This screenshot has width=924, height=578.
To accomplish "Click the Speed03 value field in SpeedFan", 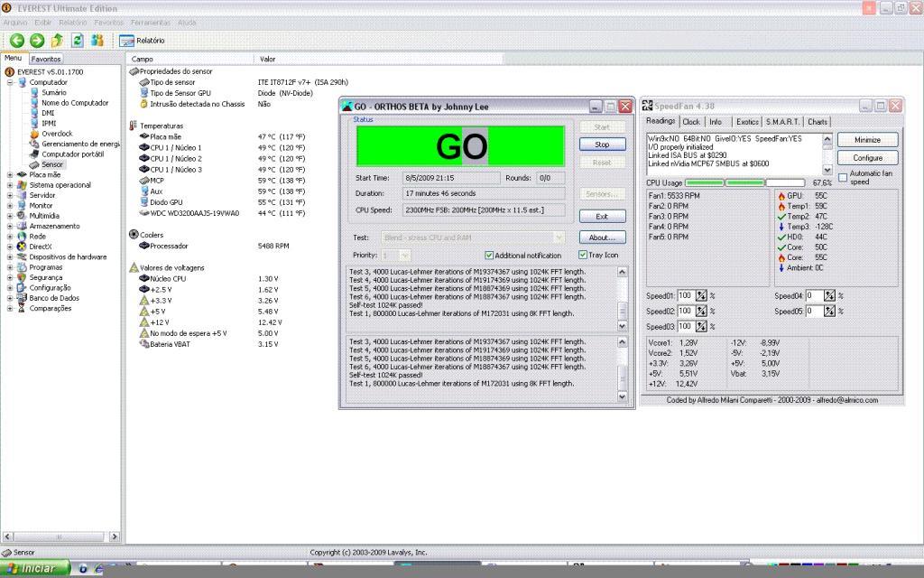I will tap(686, 326).
